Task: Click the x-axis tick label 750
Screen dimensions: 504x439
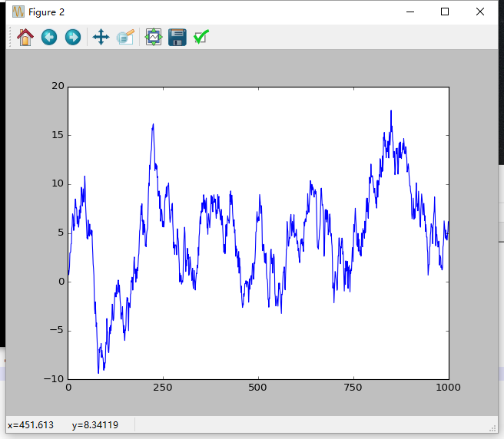Action: [353, 388]
